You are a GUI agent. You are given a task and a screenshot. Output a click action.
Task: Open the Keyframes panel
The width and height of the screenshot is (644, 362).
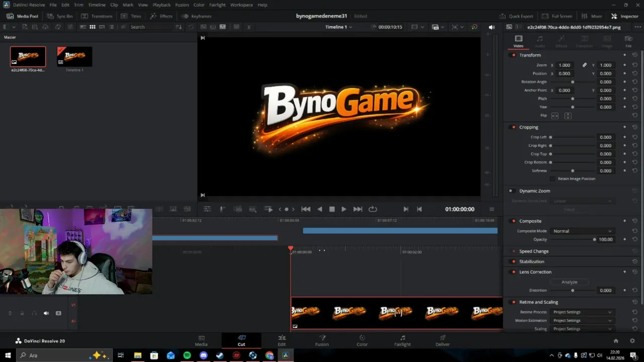[197, 16]
